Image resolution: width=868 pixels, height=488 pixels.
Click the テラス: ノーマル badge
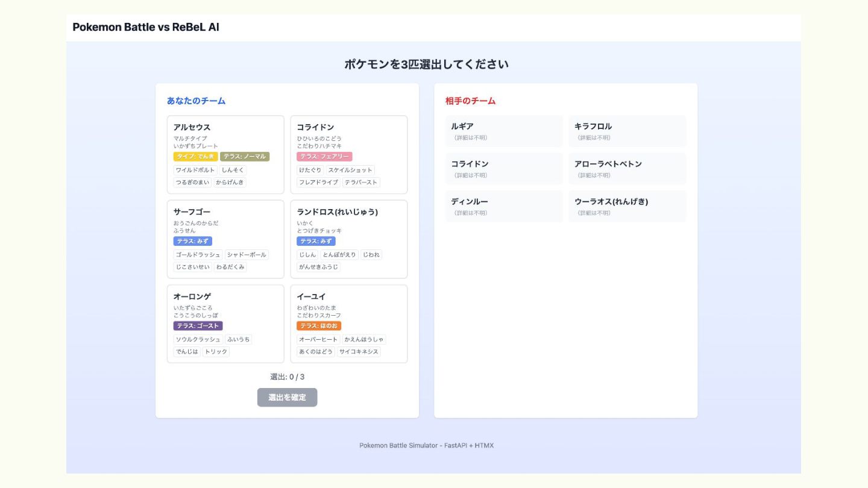pos(245,157)
